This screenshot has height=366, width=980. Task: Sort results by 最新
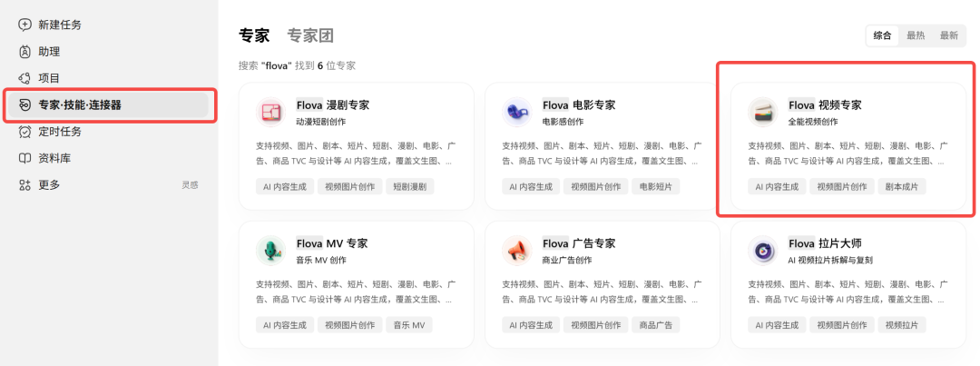pos(949,35)
